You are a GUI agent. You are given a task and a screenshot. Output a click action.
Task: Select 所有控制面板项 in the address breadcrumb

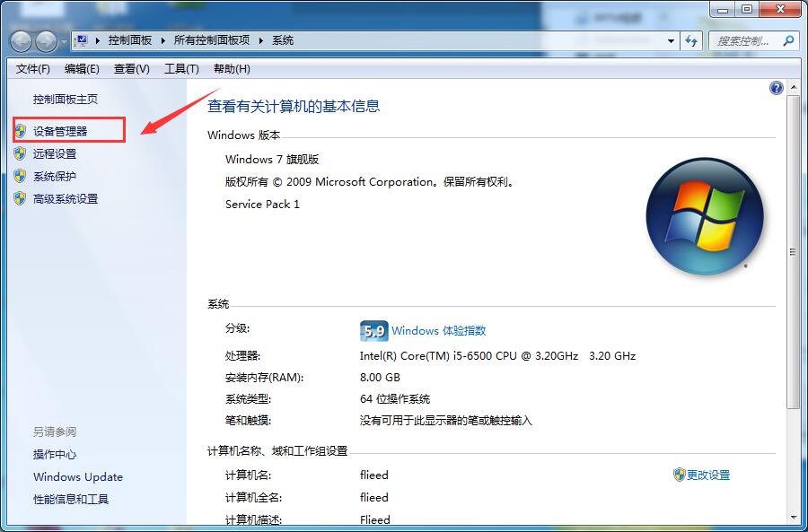click(211, 40)
